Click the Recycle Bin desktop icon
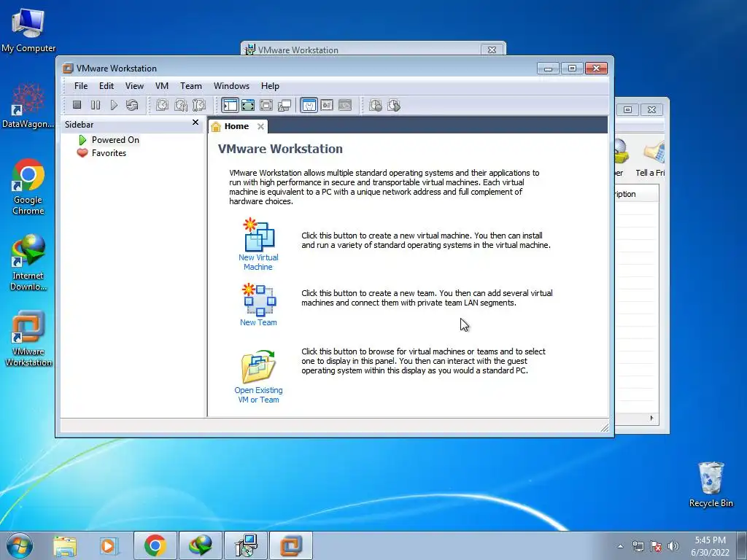The height and width of the screenshot is (560, 747). coord(711,484)
